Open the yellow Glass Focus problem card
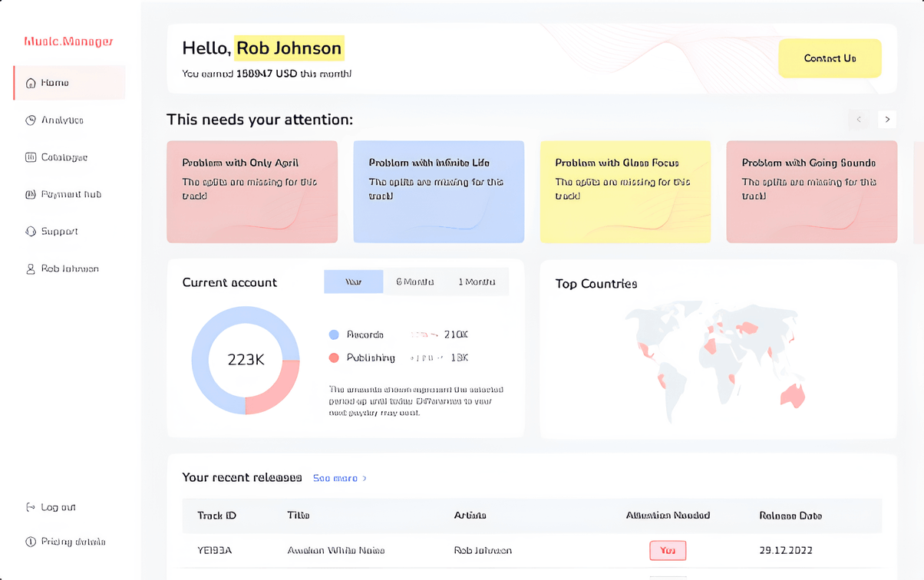This screenshot has width=924, height=580. (625, 192)
